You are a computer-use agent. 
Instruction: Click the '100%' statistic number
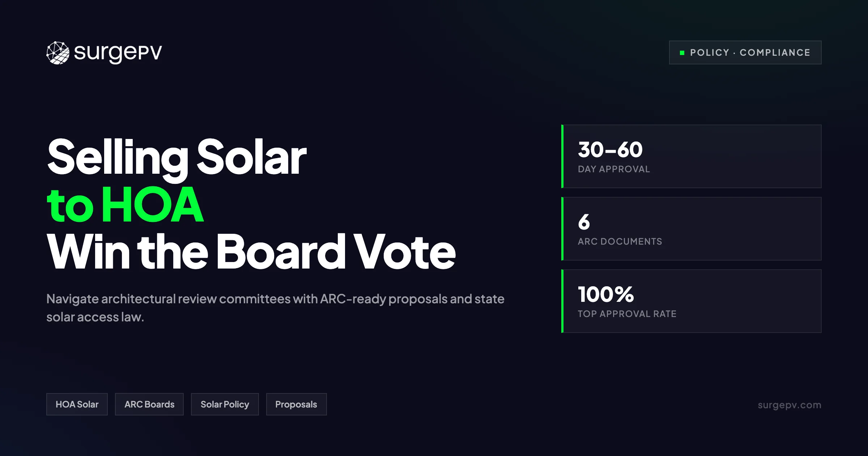(x=606, y=294)
